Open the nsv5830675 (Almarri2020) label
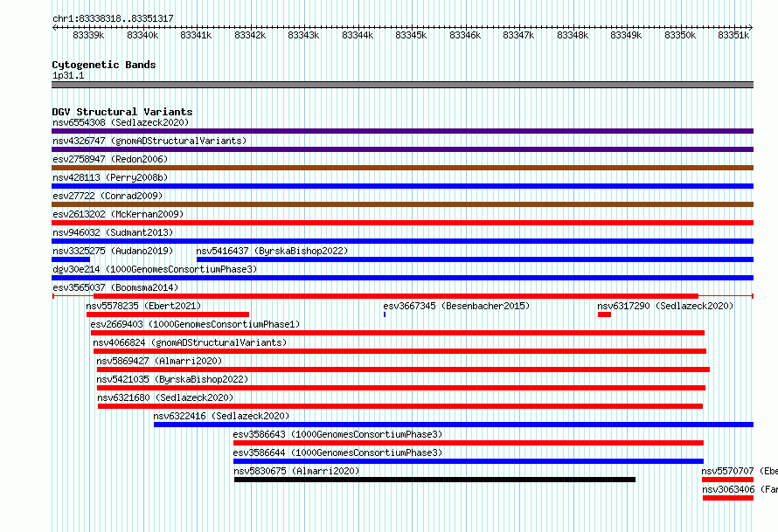 click(296, 471)
